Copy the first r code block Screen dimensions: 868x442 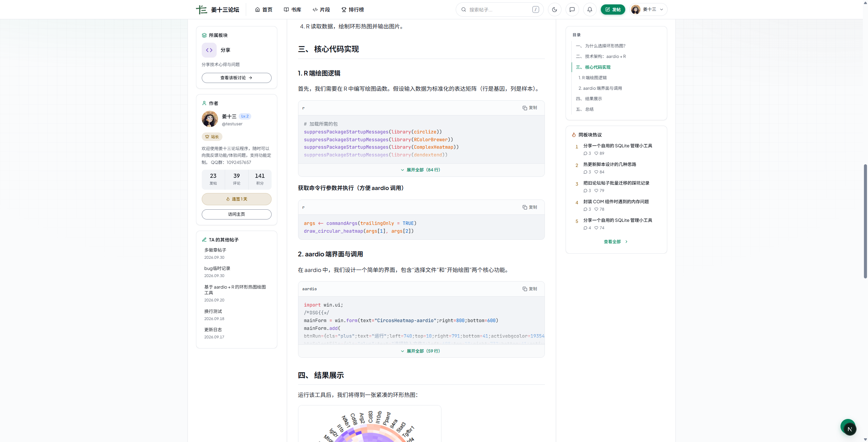tap(530, 108)
